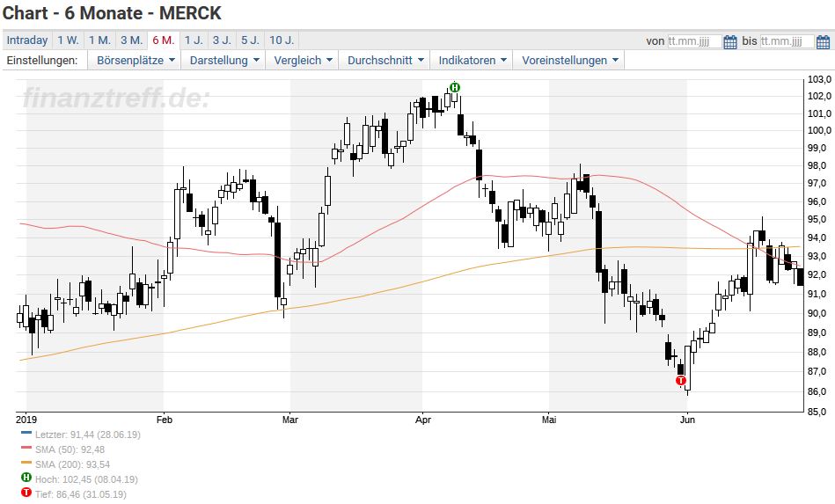Click the '2019' x-axis label
The height and width of the screenshot is (504, 835).
(x=26, y=420)
